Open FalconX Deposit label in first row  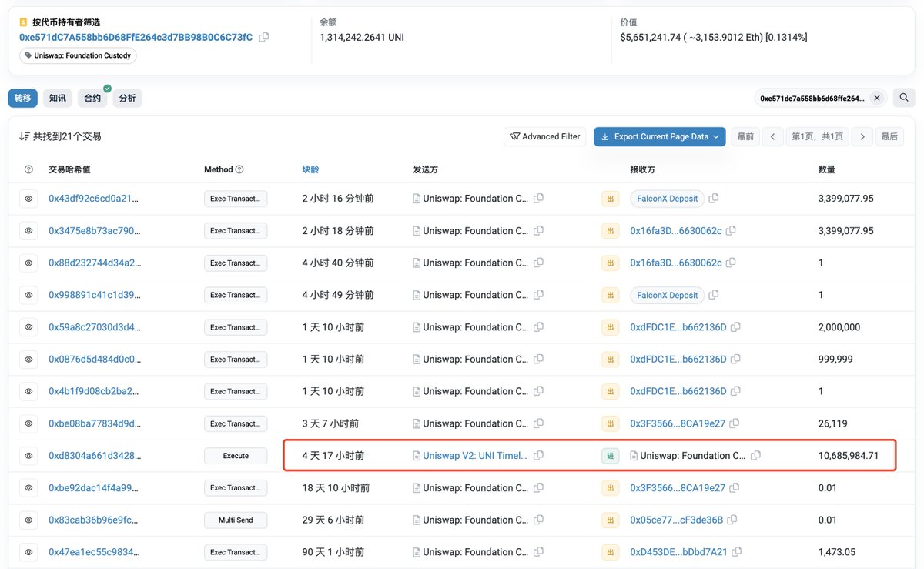point(667,199)
